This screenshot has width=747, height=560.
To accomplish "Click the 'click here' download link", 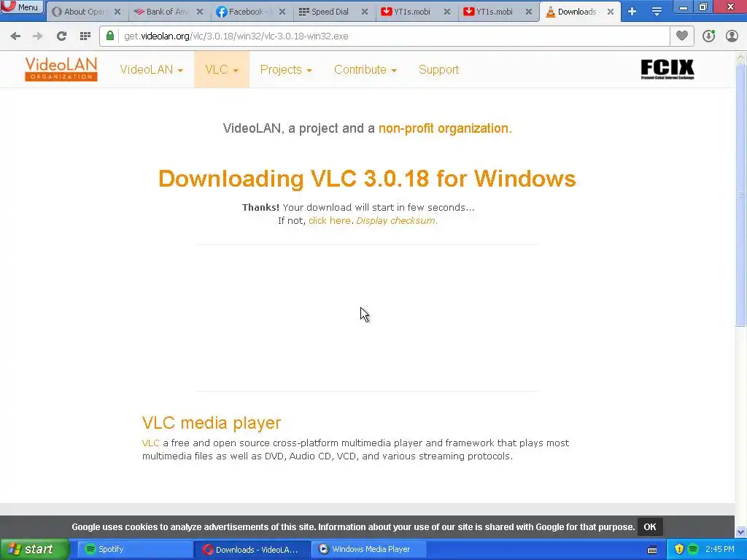I will click(330, 221).
